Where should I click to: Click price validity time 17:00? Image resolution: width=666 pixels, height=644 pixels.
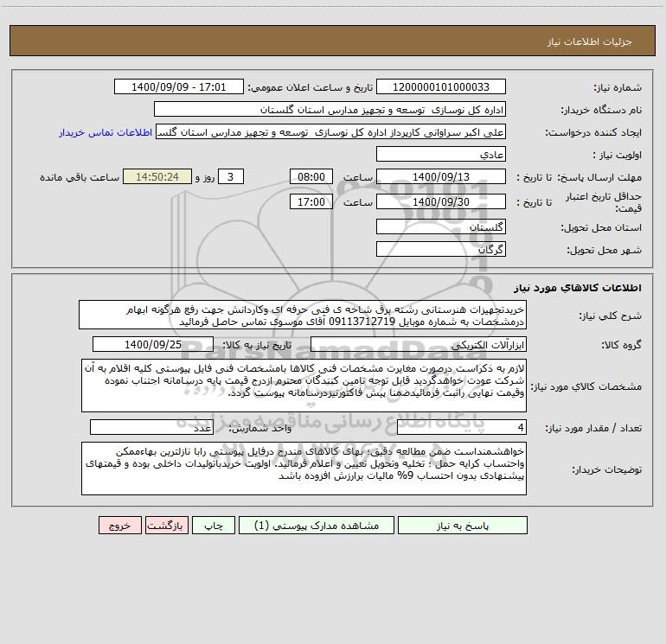click(311, 201)
